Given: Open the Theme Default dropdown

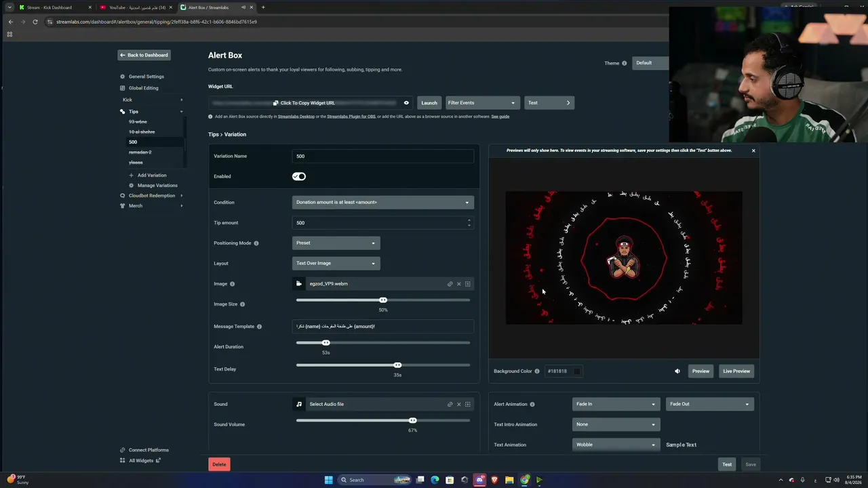Looking at the screenshot, I should (x=650, y=63).
